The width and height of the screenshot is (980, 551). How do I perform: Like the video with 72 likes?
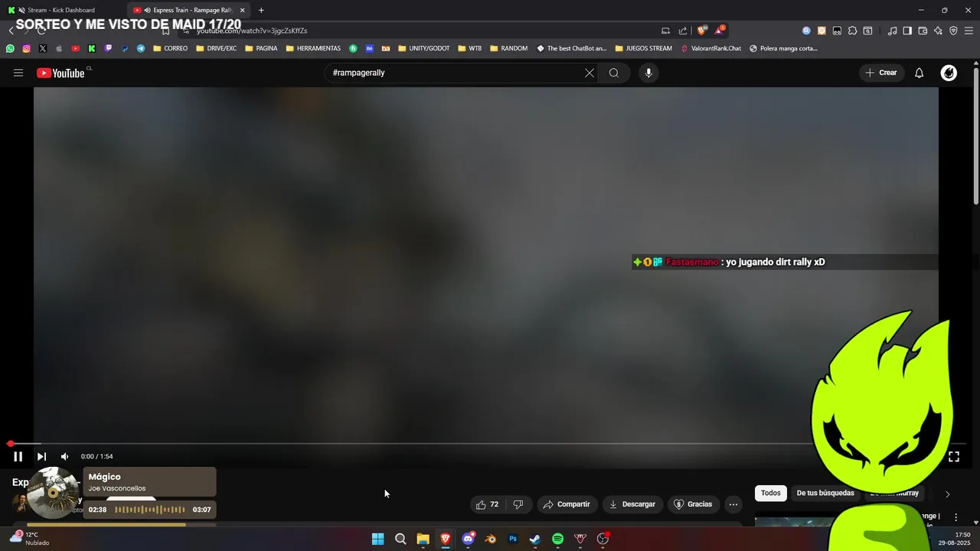(487, 504)
